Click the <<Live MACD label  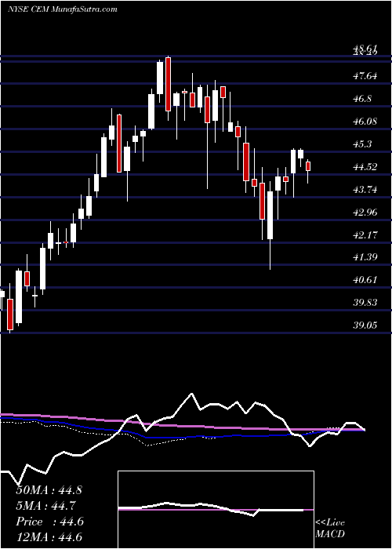tap(330, 528)
